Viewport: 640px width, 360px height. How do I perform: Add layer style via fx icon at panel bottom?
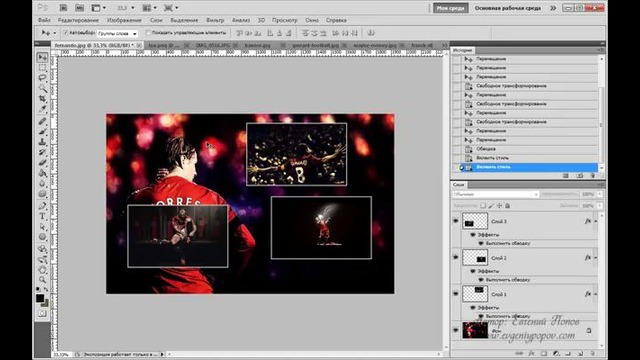pyautogui.click(x=531, y=353)
